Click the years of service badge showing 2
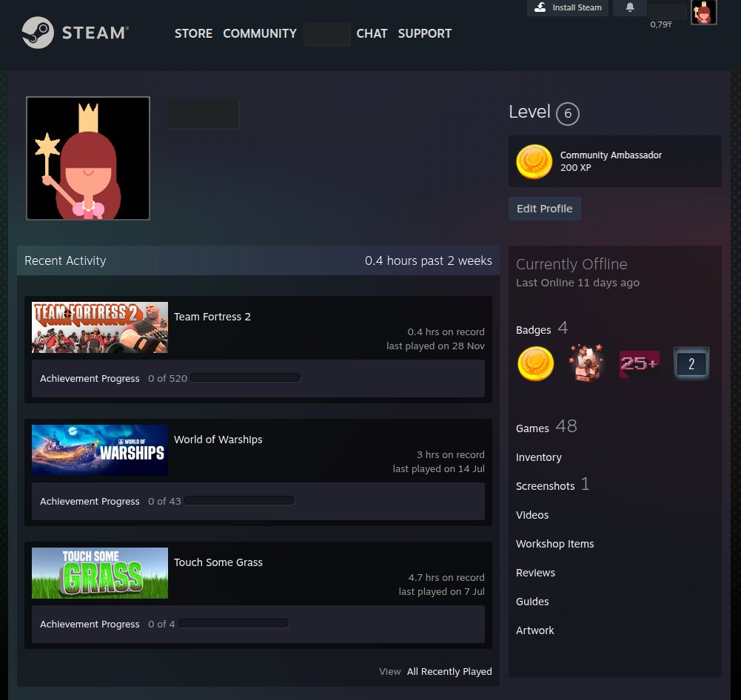 [691, 364]
